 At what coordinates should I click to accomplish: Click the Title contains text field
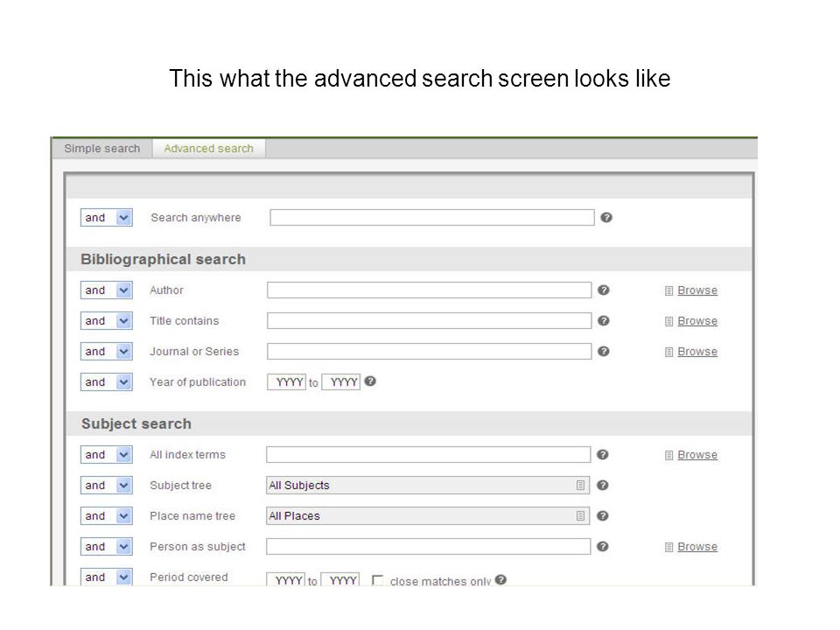(x=429, y=320)
